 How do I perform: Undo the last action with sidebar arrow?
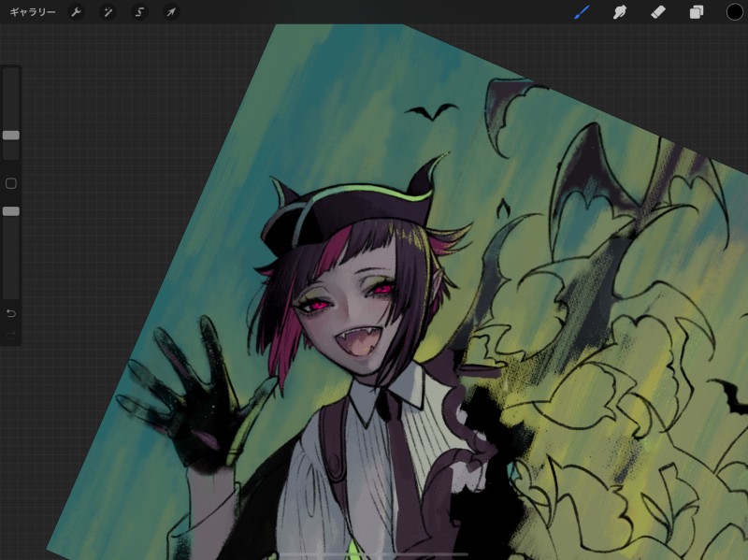click(x=11, y=313)
